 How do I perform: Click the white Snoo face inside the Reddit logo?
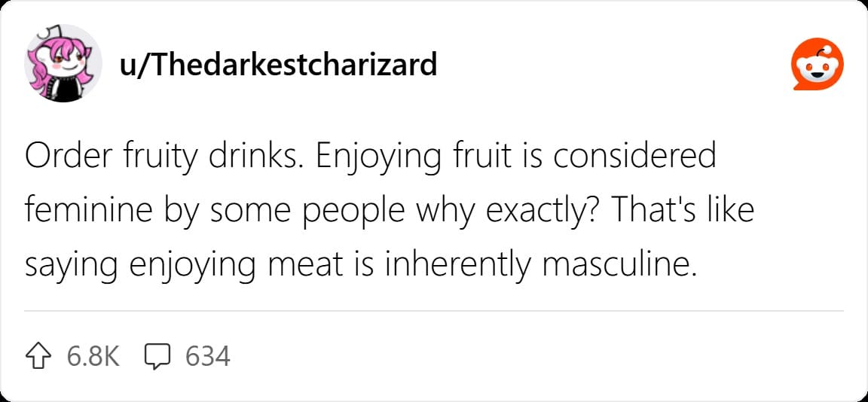(x=818, y=66)
